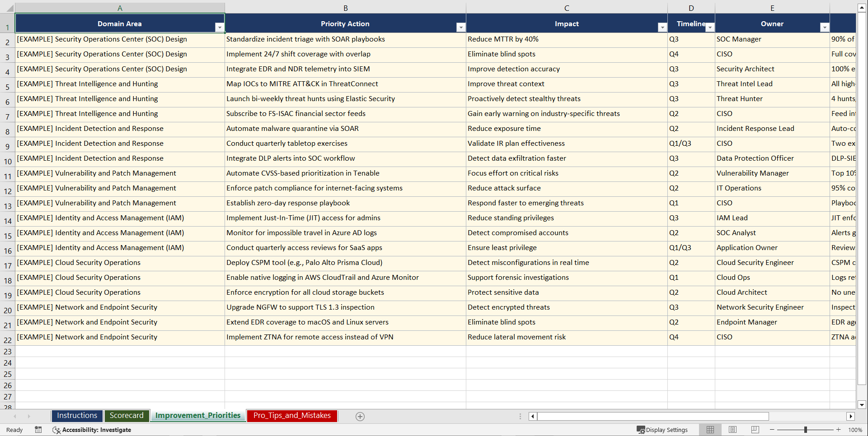Start macro recording from the status bar icon

tap(38, 430)
